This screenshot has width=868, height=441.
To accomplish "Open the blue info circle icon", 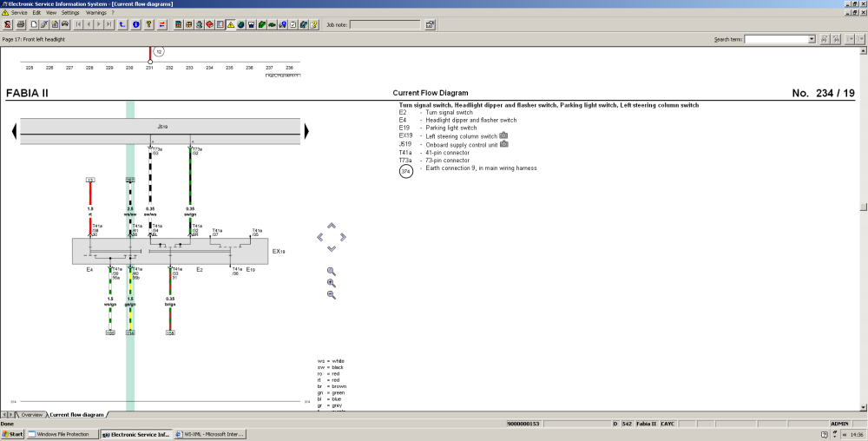I will point(136,24).
